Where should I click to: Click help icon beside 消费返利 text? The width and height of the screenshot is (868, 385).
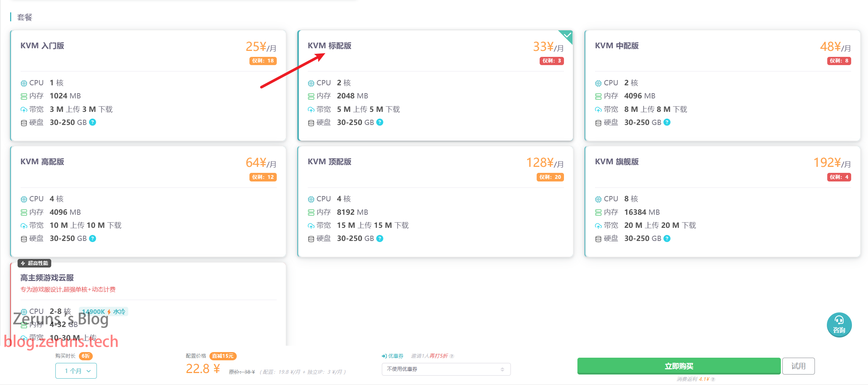(713, 379)
